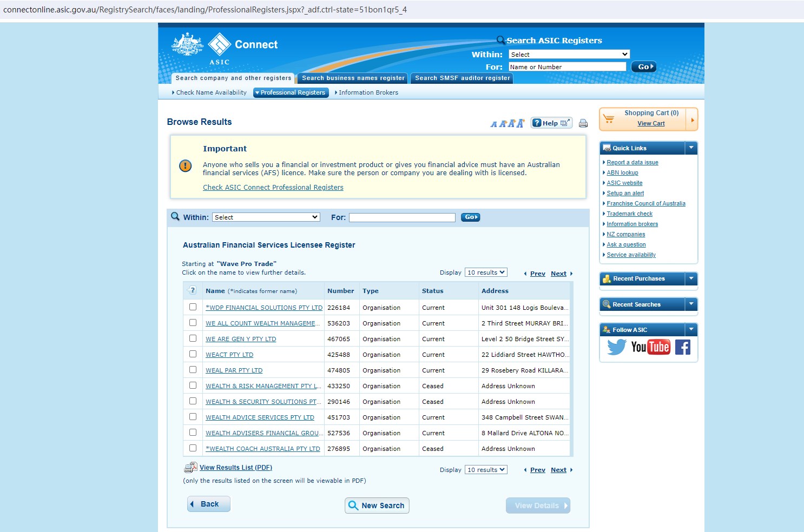Click the printer icon beside Help

[583, 123]
